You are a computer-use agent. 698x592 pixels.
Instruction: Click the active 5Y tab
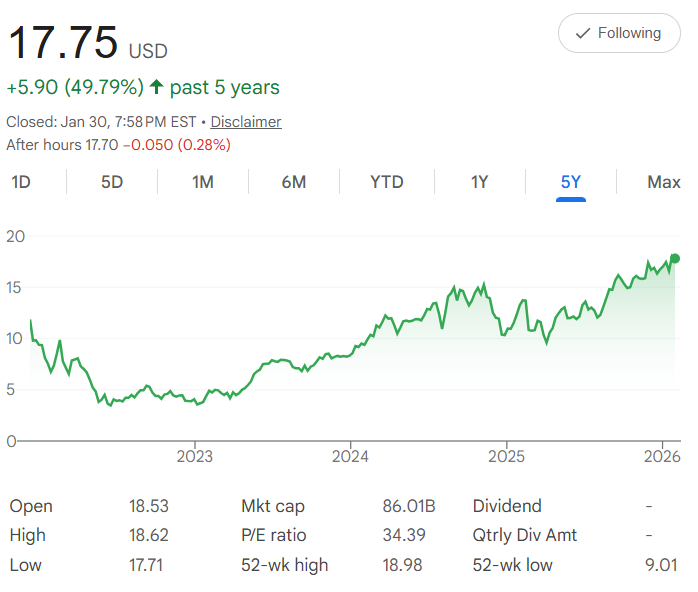point(570,182)
